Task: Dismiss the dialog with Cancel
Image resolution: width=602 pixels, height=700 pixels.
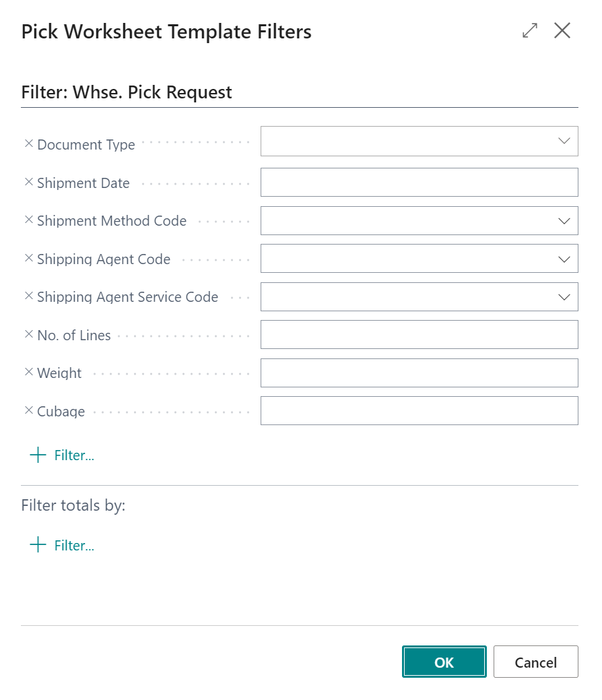Action: [535, 662]
